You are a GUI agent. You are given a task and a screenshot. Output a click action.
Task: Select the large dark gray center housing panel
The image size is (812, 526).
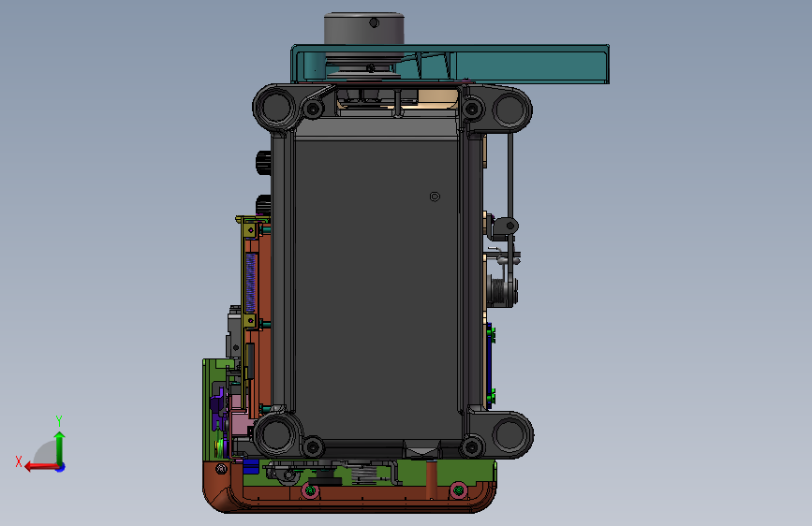(x=376, y=290)
